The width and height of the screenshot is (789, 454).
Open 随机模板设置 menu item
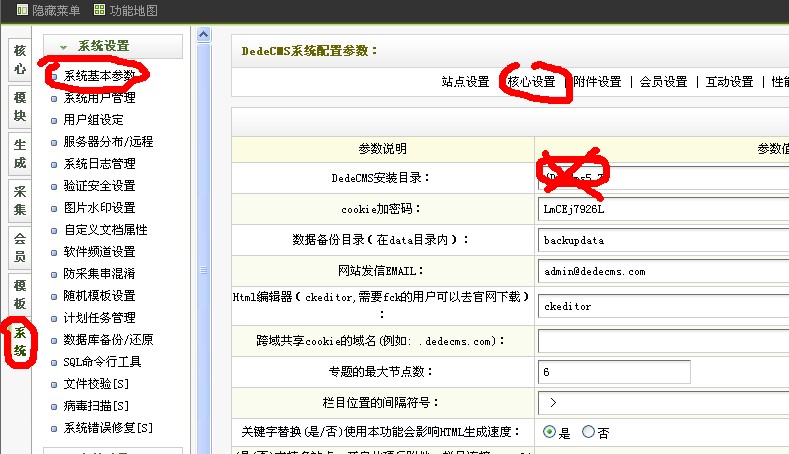(99, 296)
